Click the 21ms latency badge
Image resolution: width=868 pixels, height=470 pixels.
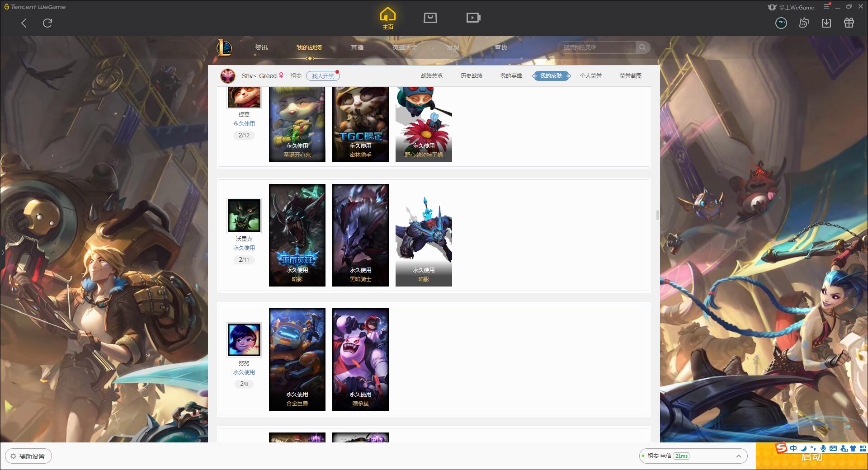(681, 456)
